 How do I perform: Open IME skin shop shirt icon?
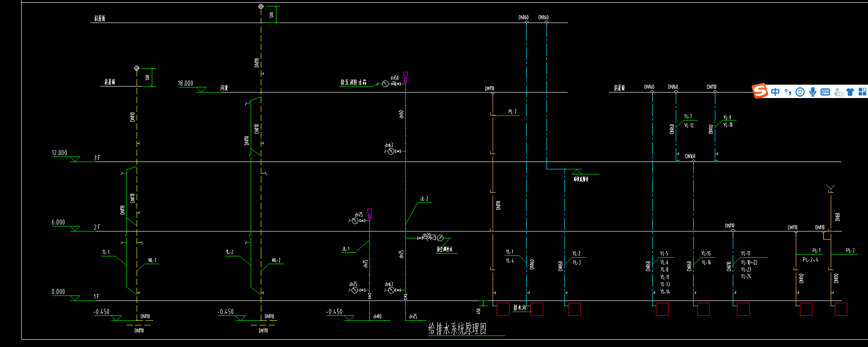850,92
